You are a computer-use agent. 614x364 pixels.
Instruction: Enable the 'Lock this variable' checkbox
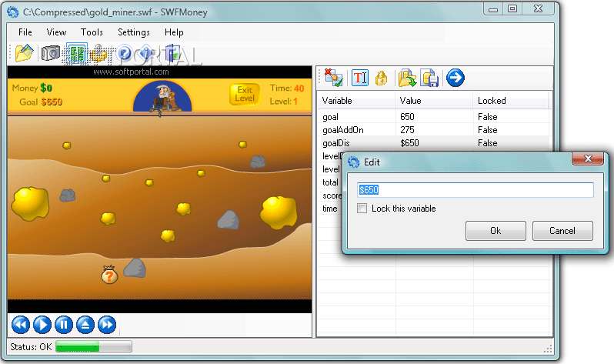click(362, 208)
